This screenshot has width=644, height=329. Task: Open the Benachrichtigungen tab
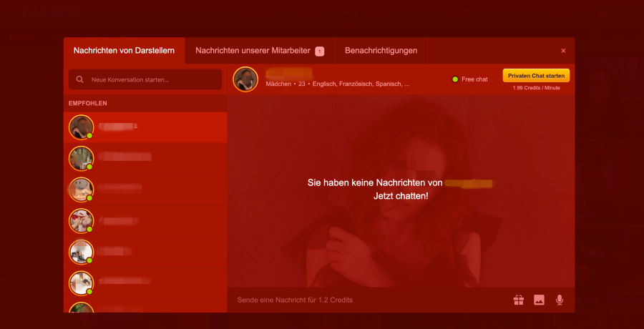pyautogui.click(x=381, y=51)
